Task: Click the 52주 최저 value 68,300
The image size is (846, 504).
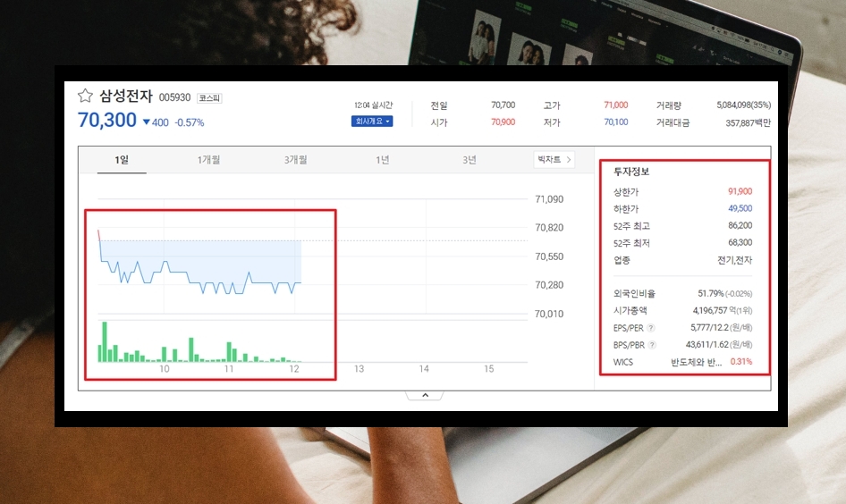Action: pyautogui.click(x=740, y=242)
